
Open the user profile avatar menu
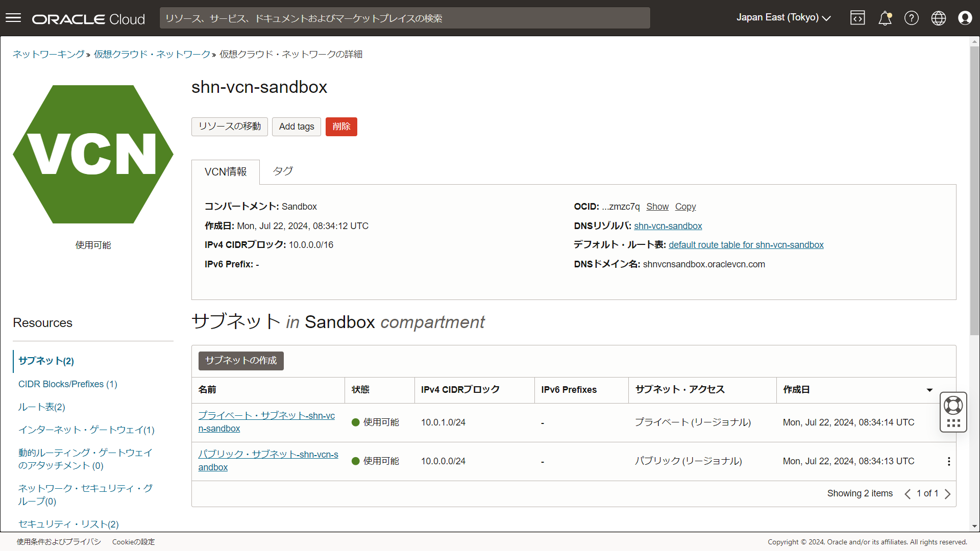pyautogui.click(x=965, y=18)
